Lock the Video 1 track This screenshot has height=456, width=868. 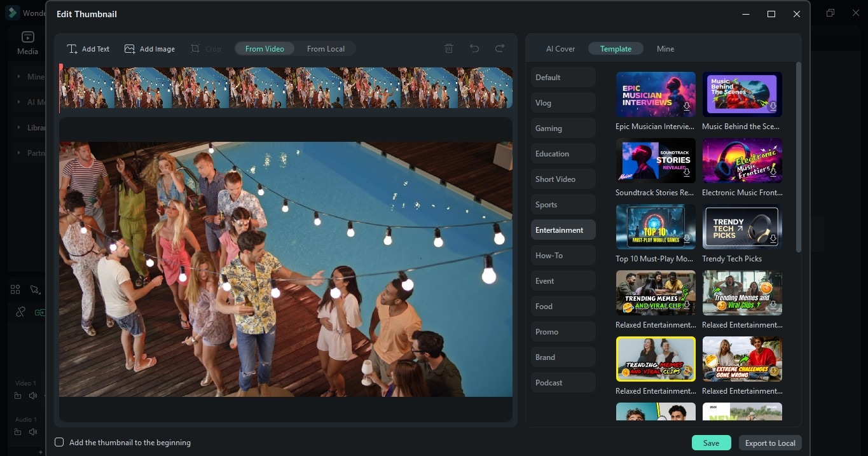click(x=17, y=396)
